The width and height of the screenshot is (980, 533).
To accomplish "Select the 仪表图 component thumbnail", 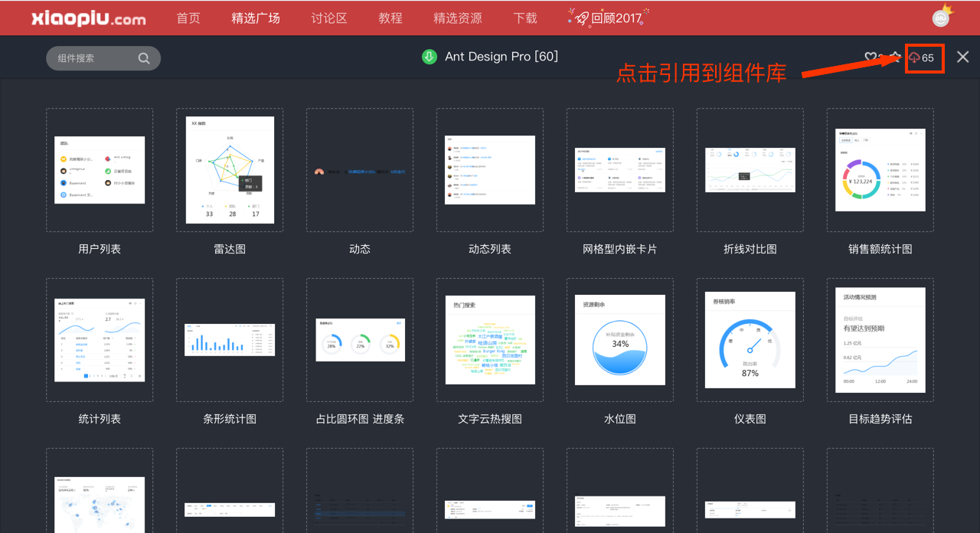I will 750,340.
